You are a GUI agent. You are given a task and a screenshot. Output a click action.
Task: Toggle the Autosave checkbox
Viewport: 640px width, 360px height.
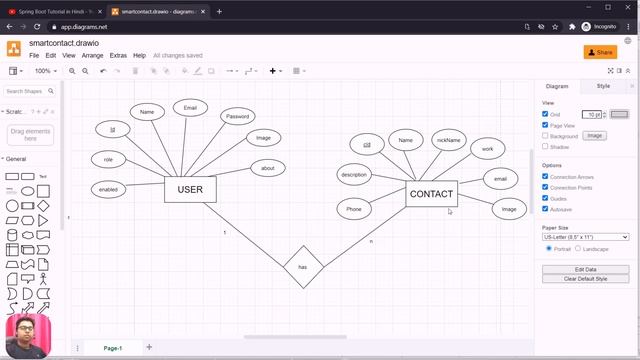(545, 209)
